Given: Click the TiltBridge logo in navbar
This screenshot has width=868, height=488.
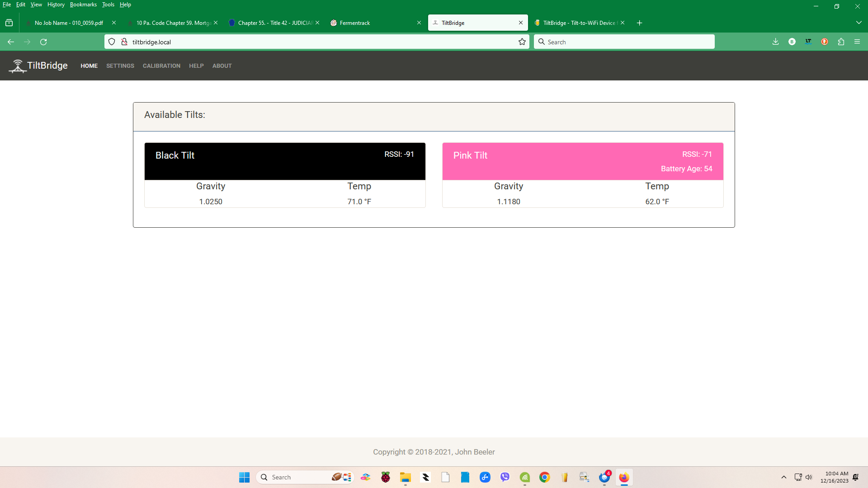Looking at the screenshot, I should (38, 66).
